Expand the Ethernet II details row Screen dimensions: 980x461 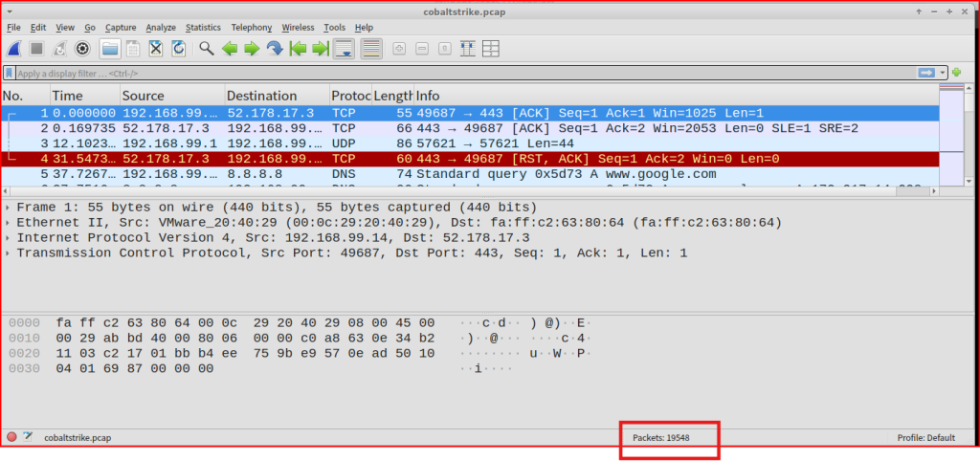pyautogui.click(x=9, y=223)
